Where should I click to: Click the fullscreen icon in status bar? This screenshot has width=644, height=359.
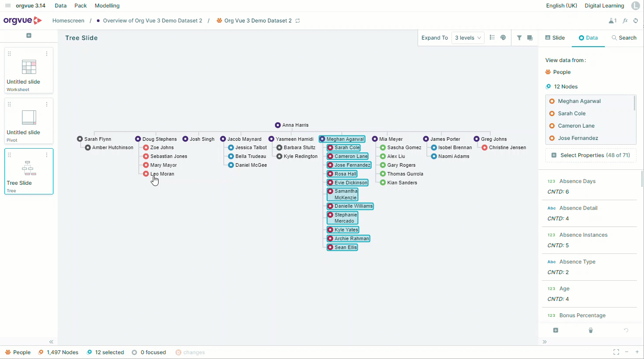(616, 352)
